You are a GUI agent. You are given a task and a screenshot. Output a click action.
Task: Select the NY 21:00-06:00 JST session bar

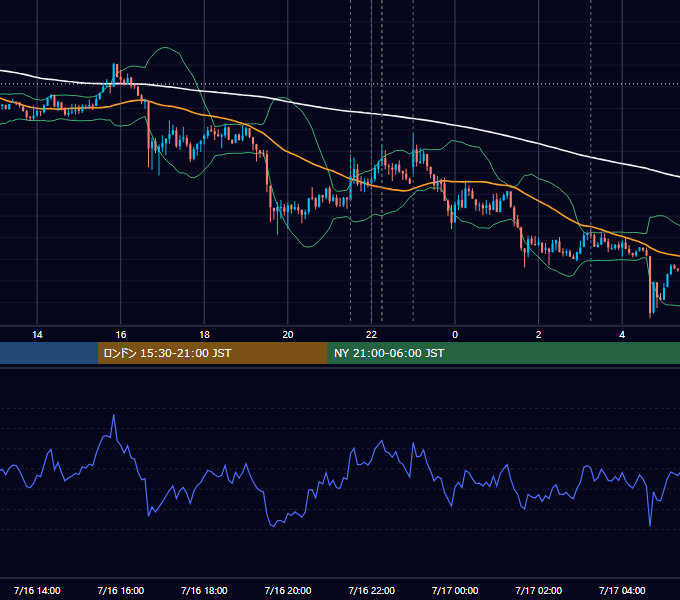pyautogui.click(x=503, y=353)
